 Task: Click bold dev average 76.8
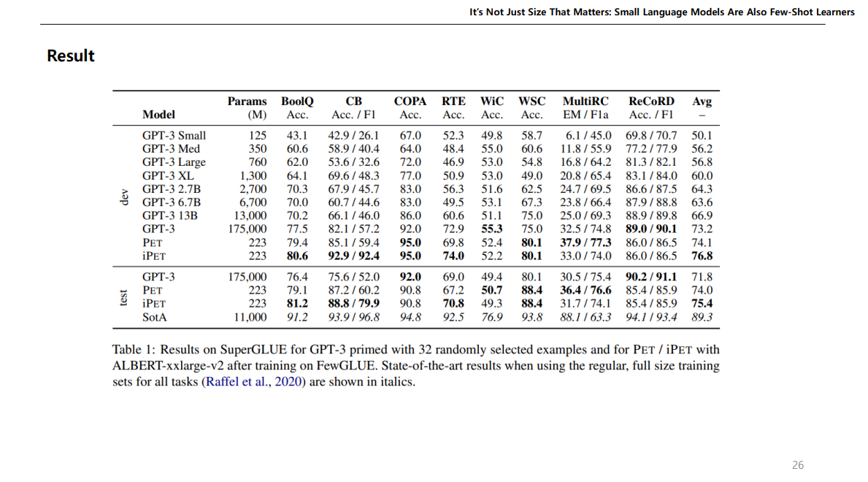point(702,256)
